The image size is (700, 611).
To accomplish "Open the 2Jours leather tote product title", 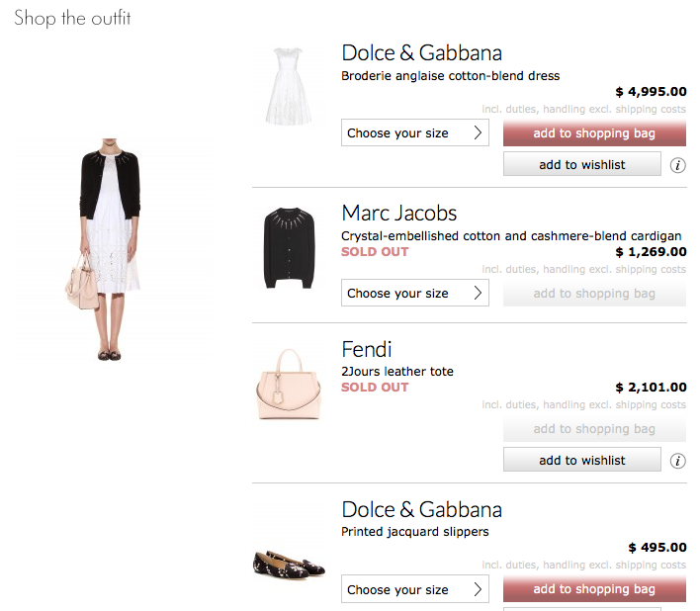I will click(x=397, y=372).
